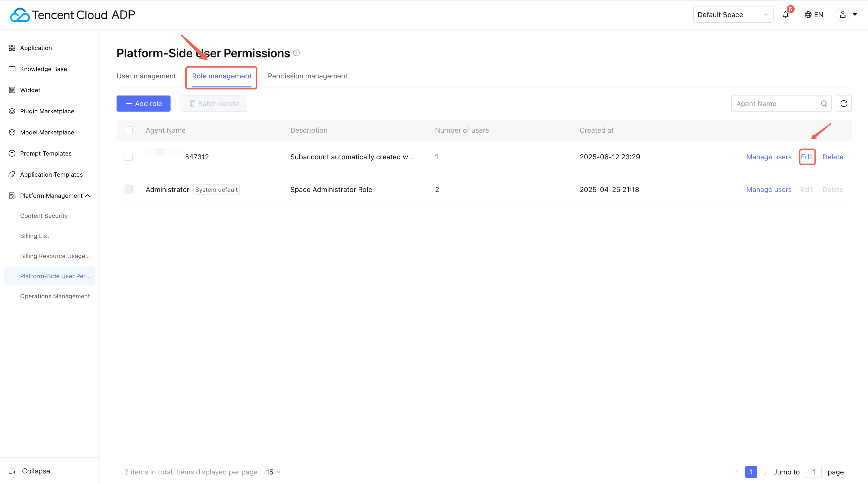
Task: Click the Collapse sidebar icon
Action: point(13,471)
